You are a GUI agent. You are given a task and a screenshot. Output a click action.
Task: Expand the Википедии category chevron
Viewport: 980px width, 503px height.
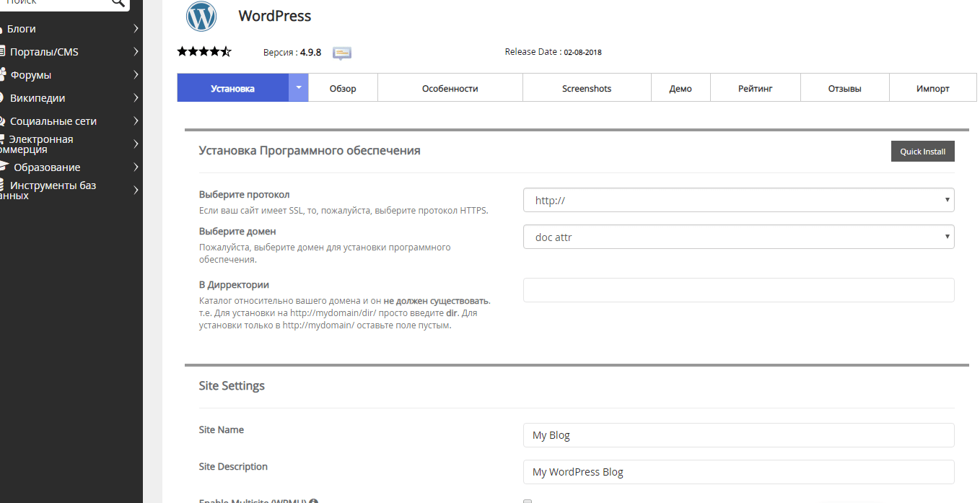[x=136, y=98]
